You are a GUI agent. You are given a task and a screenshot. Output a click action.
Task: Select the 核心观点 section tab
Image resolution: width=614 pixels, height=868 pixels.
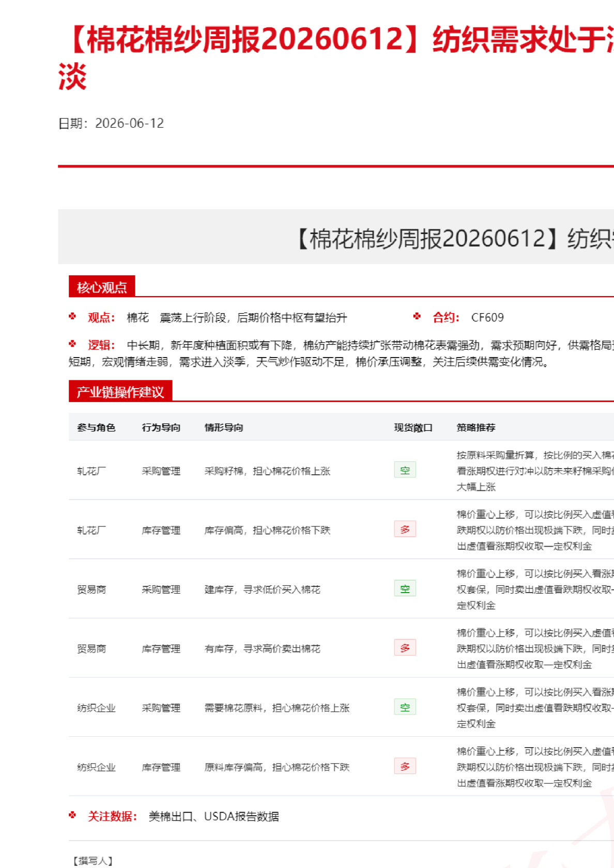click(102, 287)
